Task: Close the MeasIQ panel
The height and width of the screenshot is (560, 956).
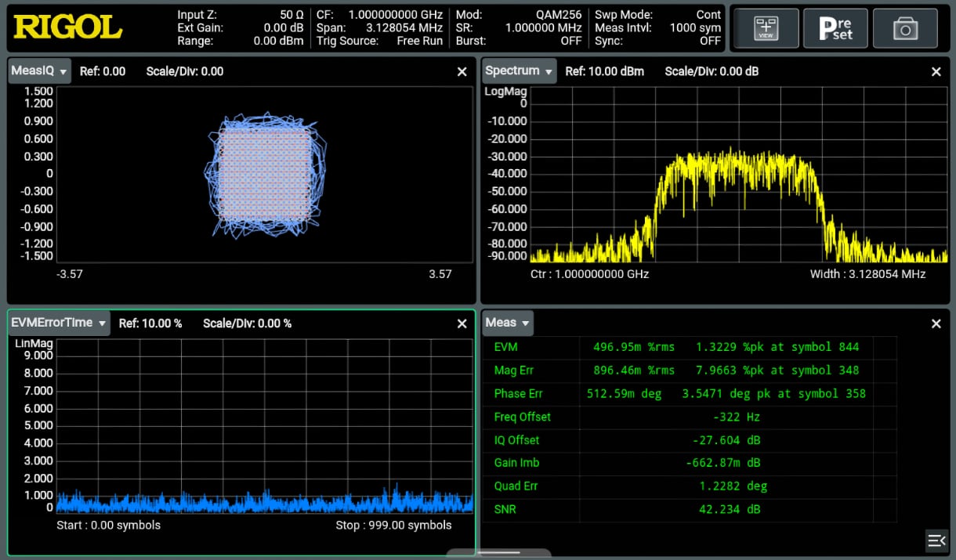Action: (462, 71)
